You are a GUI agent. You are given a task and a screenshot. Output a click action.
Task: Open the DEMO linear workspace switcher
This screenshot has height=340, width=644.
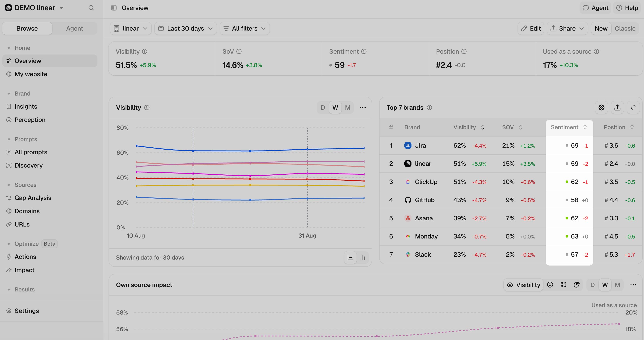click(34, 8)
